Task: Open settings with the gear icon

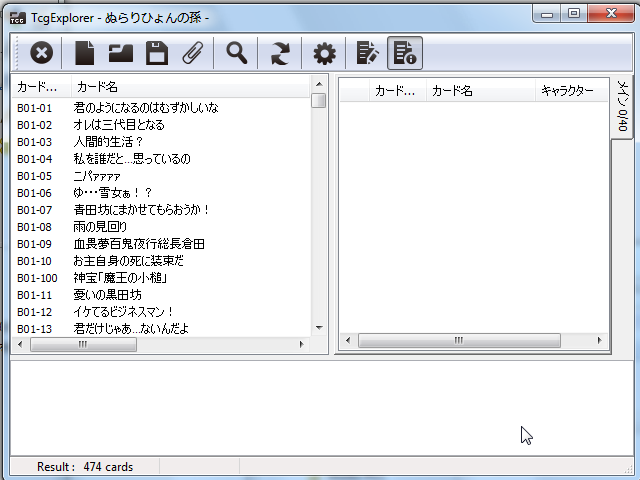Action: click(324, 53)
